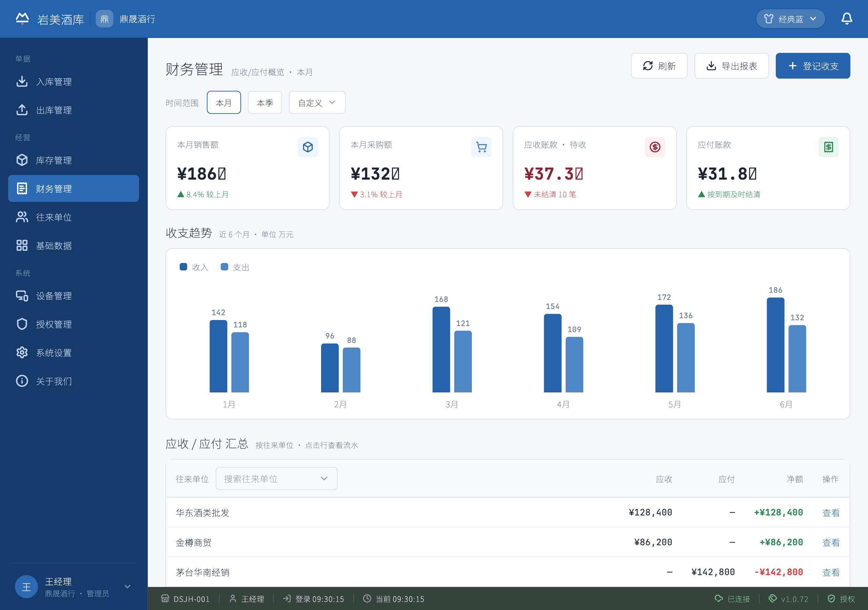Click the shirt theme icon
The image size is (868, 610).
768,19
